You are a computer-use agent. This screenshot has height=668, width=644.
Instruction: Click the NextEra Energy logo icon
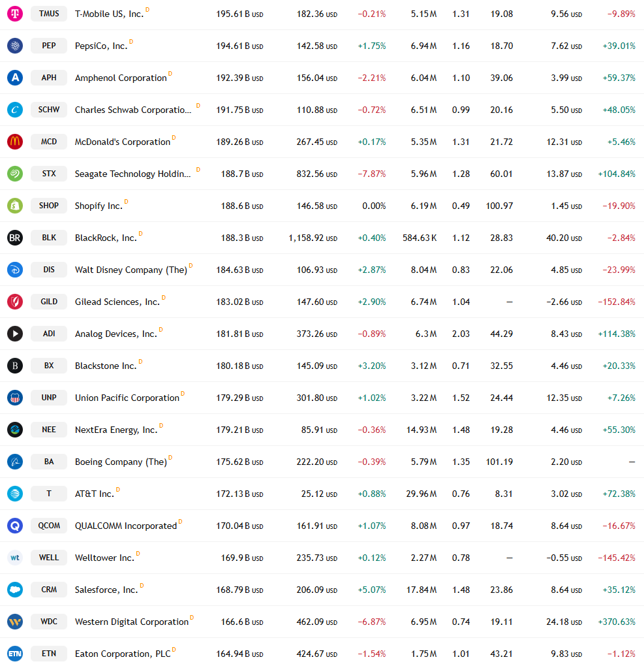pos(15,430)
